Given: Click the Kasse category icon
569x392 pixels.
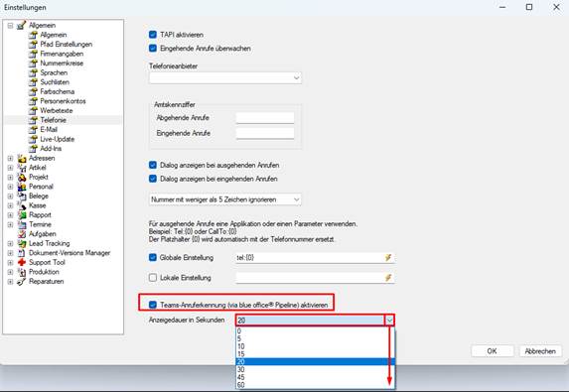Looking at the screenshot, I should click(22, 205).
